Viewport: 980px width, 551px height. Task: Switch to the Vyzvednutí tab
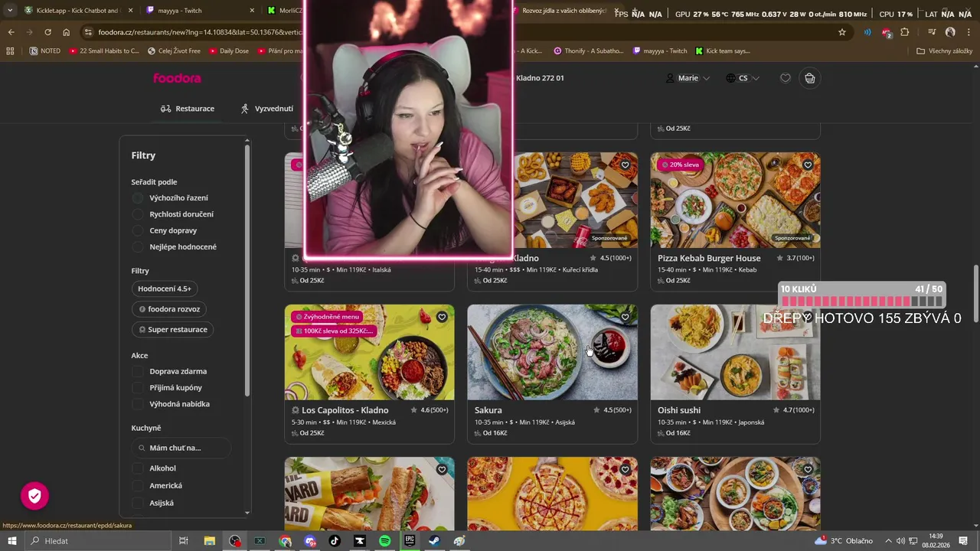[266, 109]
